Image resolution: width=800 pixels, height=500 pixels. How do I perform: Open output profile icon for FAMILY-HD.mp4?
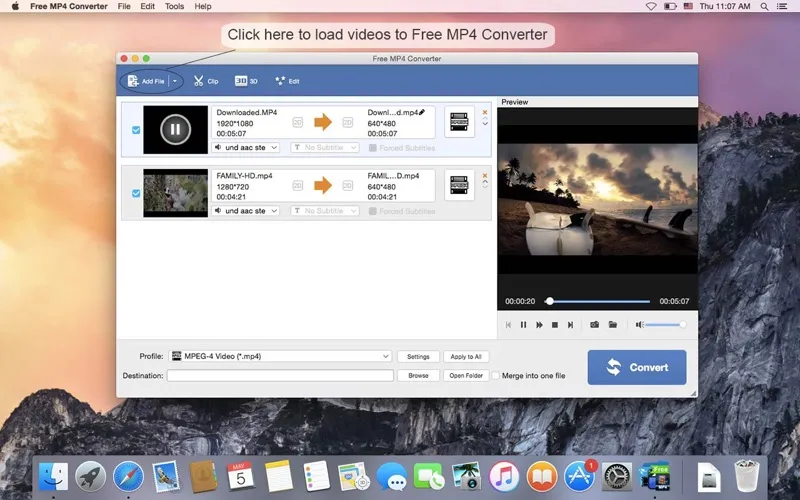pos(459,185)
